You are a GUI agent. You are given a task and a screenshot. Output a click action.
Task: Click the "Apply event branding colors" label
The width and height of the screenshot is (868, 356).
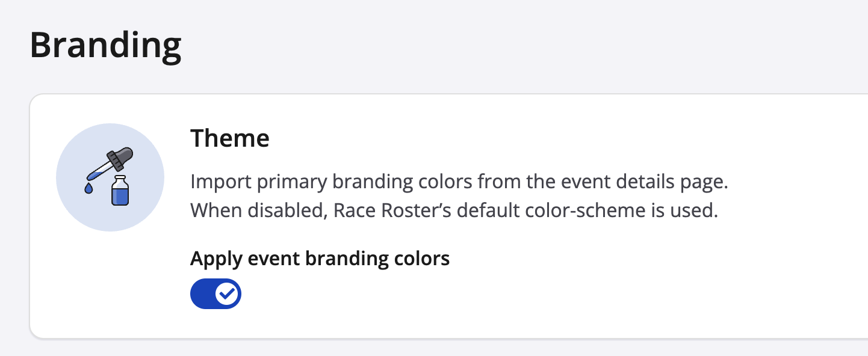click(320, 259)
